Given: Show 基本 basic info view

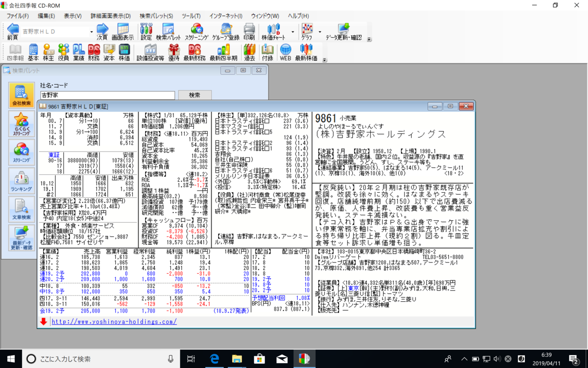Looking at the screenshot, I should 33,53.
